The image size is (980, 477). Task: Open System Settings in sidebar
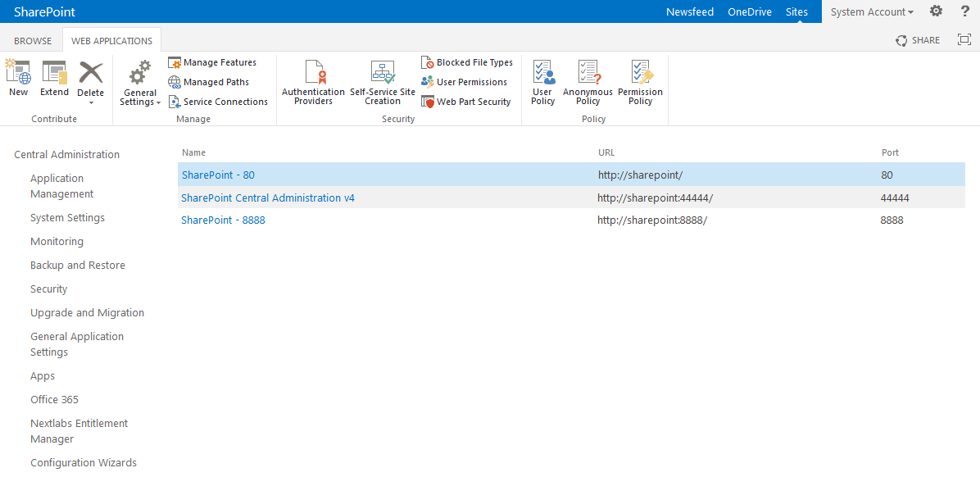pos(67,217)
